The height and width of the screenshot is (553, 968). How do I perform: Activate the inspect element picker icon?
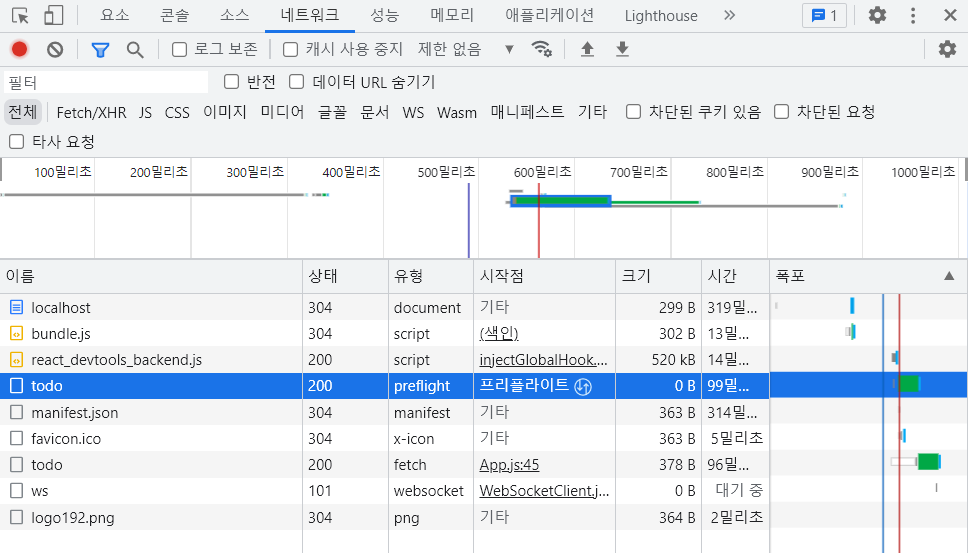[x=20, y=15]
